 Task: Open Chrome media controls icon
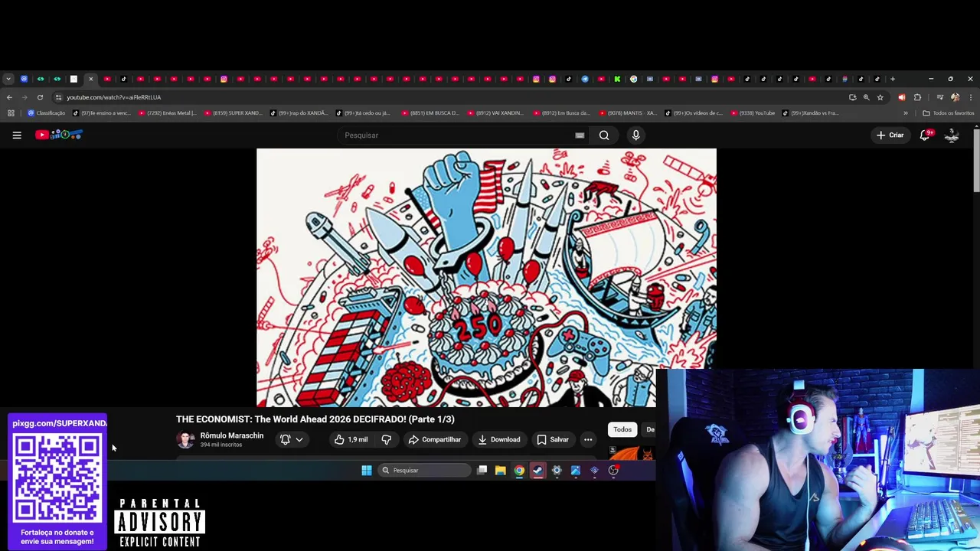click(x=940, y=97)
